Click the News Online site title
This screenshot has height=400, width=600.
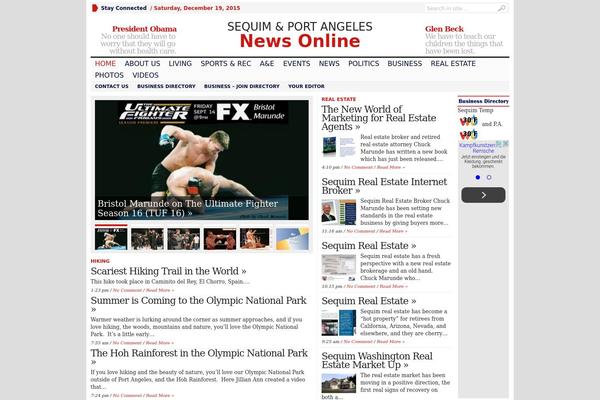(300, 41)
